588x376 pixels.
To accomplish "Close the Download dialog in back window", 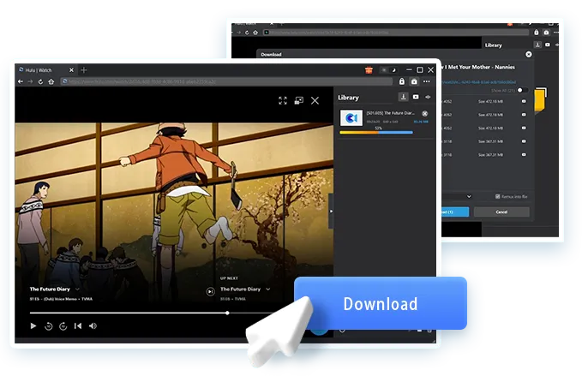I will (528, 54).
